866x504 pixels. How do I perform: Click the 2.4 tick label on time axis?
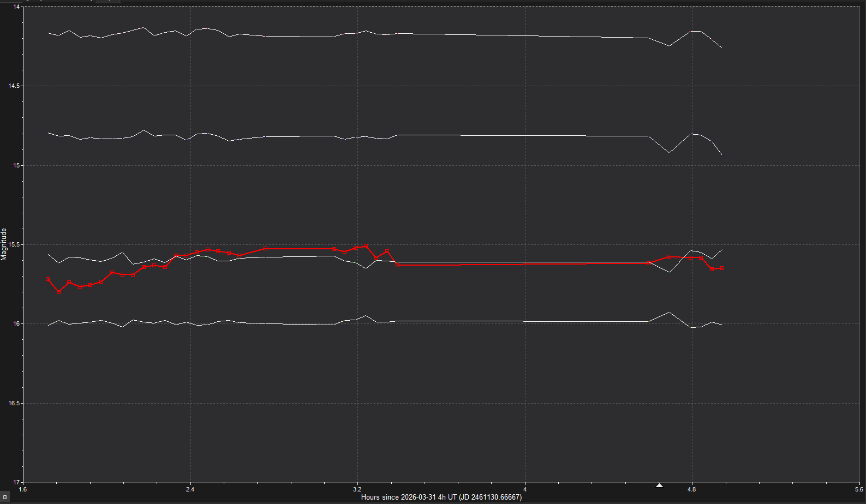[190, 489]
